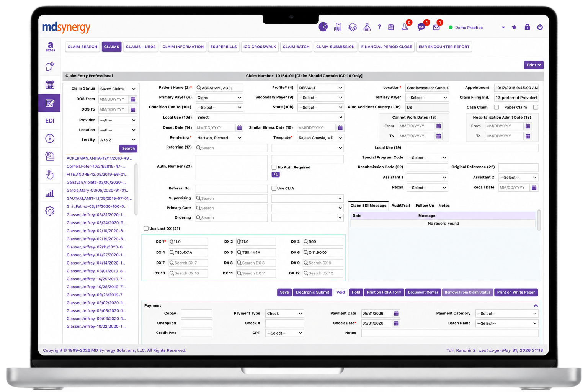Screen dimensions: 588x392
Task: Open the patient head-plus sidebar icon
Action: [50, 66]
